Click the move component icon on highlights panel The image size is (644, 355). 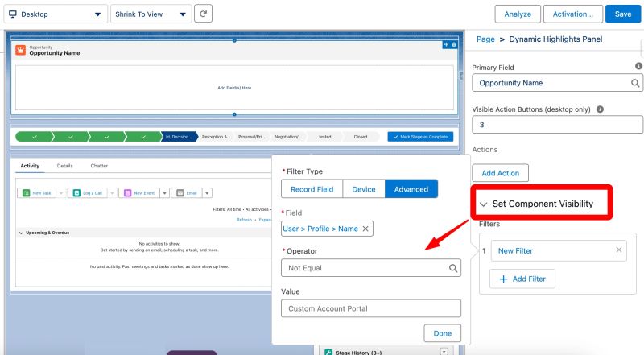pyautogui.click(x=447, y=44)
